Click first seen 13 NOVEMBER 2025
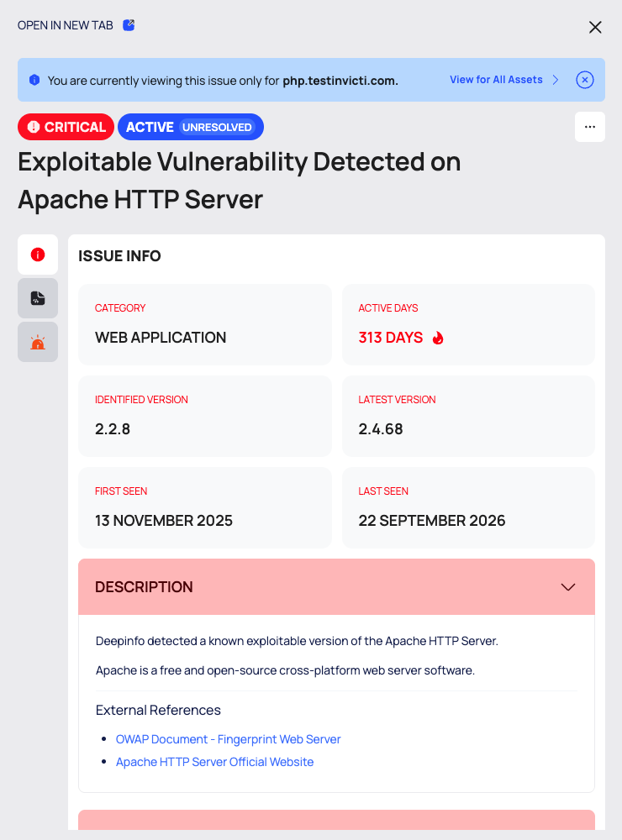622x840 pixels. pos(164,521)
